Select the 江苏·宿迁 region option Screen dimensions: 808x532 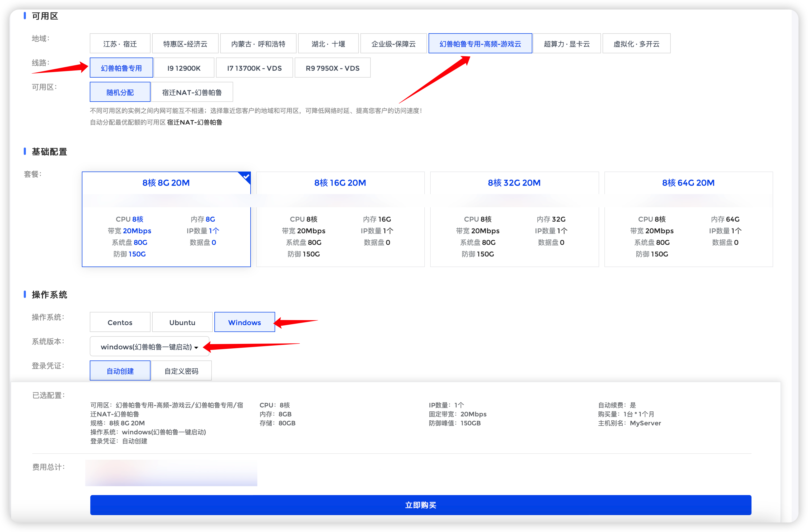tap(120, 44)
